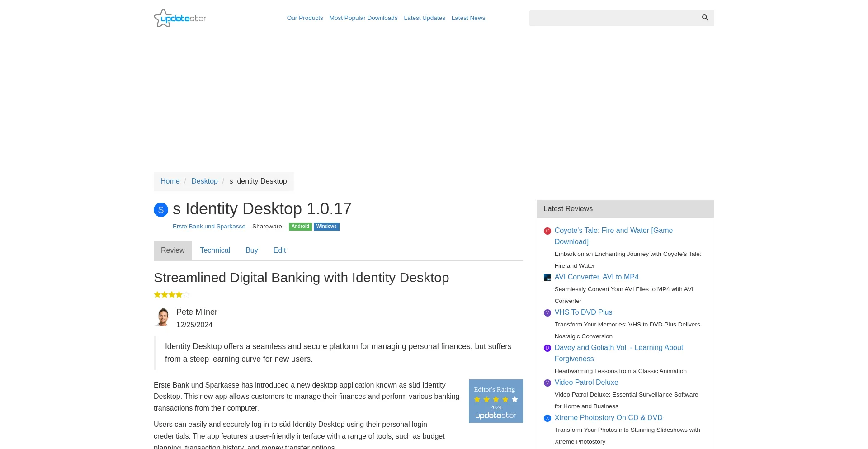Screen dimensions: 868x449
Task: Open AVI Converter, AVI to MP4 review
Action: (596, 277)
